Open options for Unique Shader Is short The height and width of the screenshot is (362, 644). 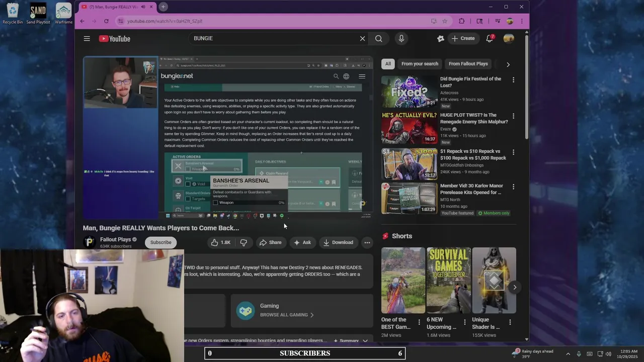click(510, 322)
